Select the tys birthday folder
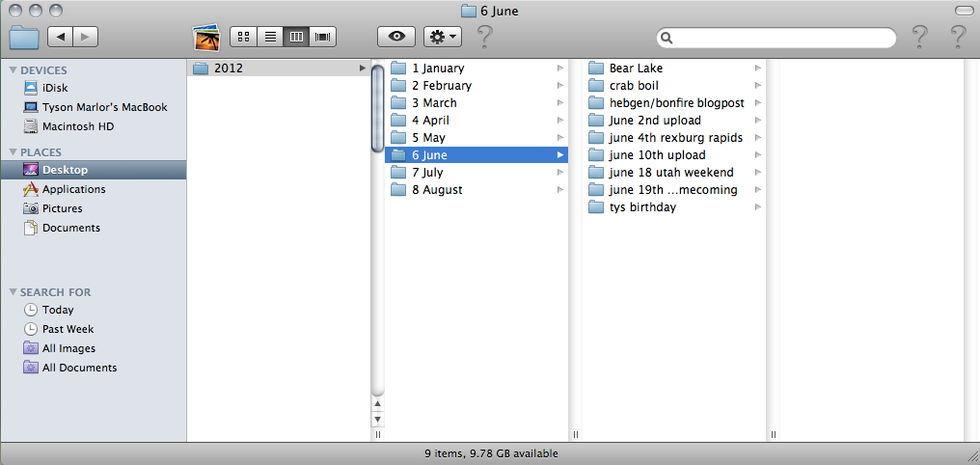Screen dimensions: 980x465 pos(673,206)
